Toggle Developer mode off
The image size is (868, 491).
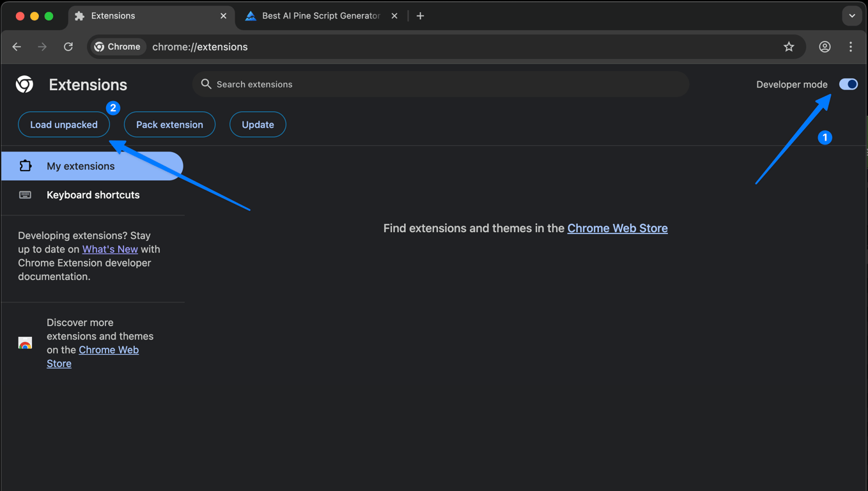click(x=848, y=84)
